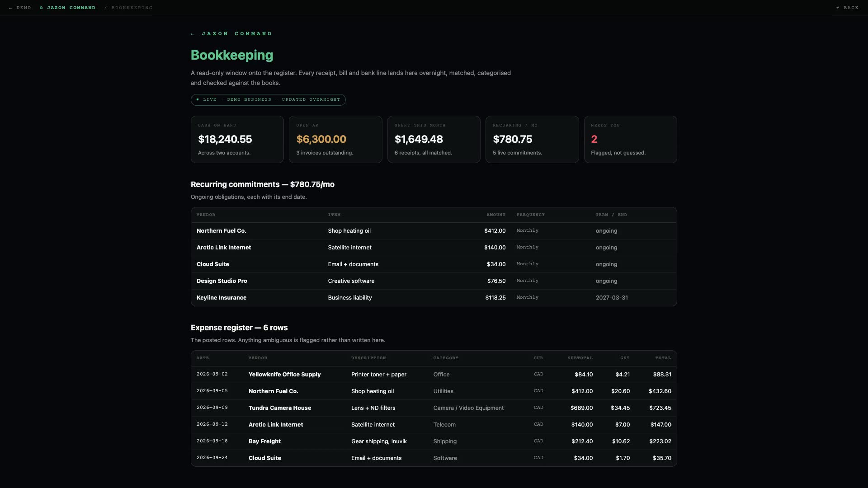Click the Keyline Insurance vendor row

(x=434, y=298)
